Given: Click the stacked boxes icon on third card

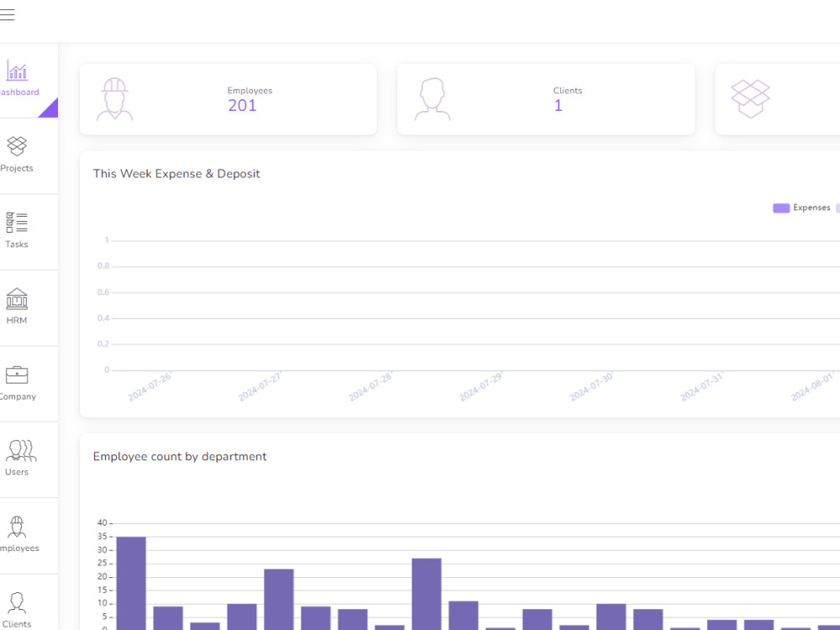Looking at the screenshot, I should 750,98.
